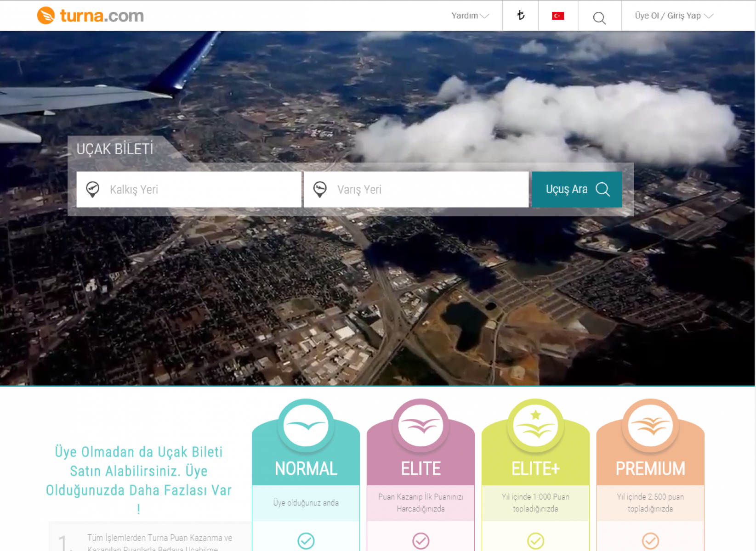Click the turna.com logo

coord(91,16)
